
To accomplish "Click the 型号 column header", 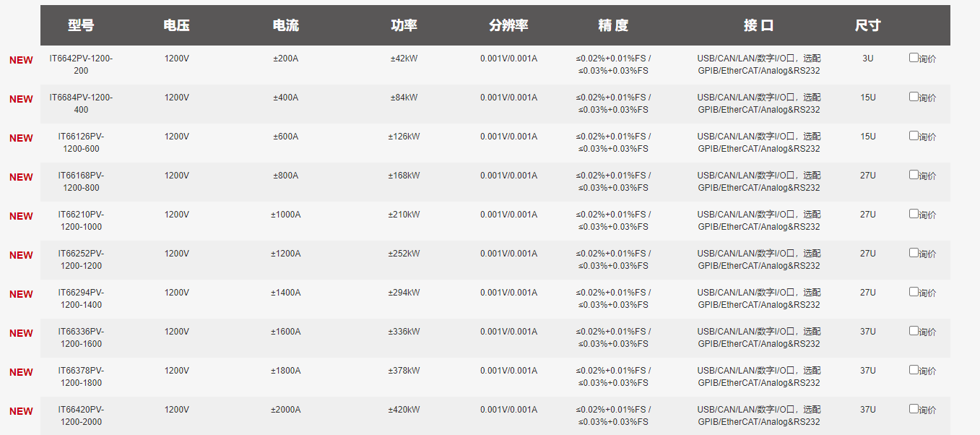I will (81, 25).
